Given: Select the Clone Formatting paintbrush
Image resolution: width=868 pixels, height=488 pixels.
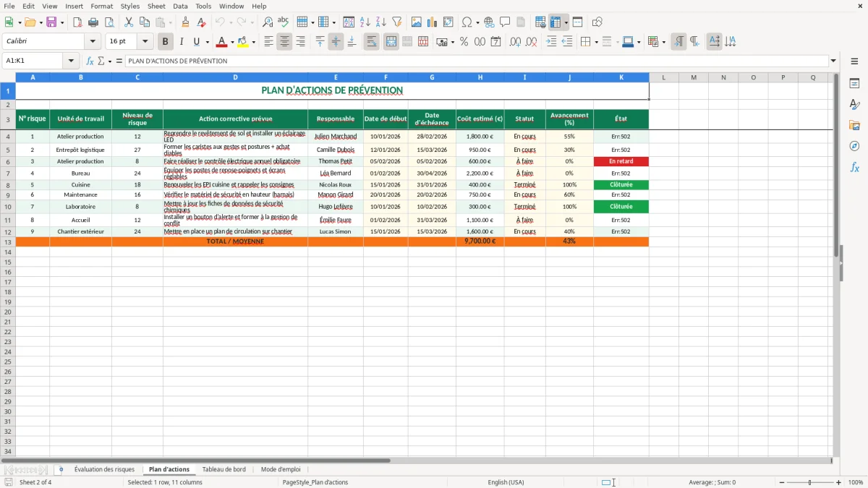Looking at the screenshot, I should [185, 22].
